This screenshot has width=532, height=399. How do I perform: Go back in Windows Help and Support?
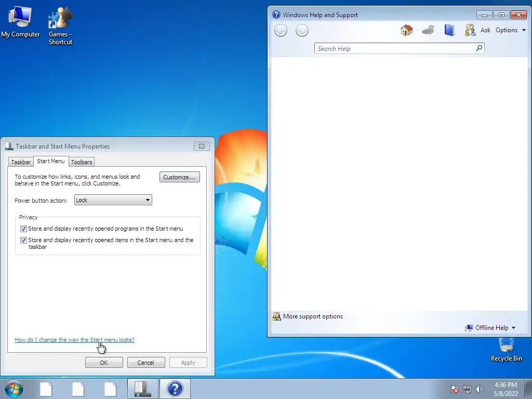tap(281, 31)
